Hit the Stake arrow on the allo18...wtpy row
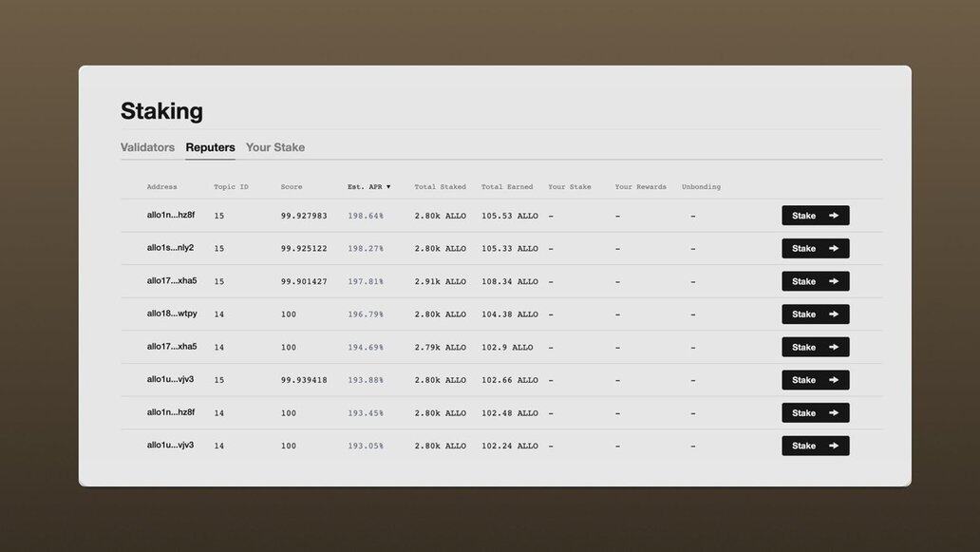 tap(834, 314)
